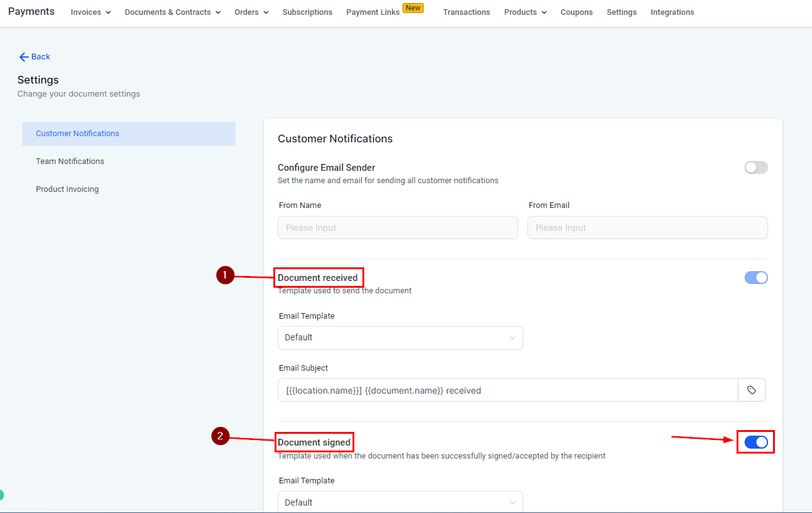The image size is (812, 513).
Task: Open Document signed Email Template dropdown
Action: pyautogui.click(x=400, y=502)
